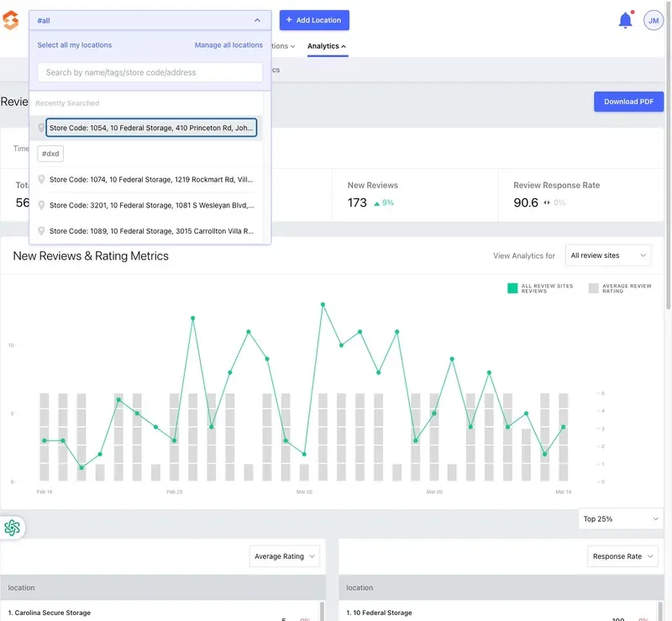Select Store Code 3201 location result
This screenshot has width=672, height=621.
click(x=151, y=205)
